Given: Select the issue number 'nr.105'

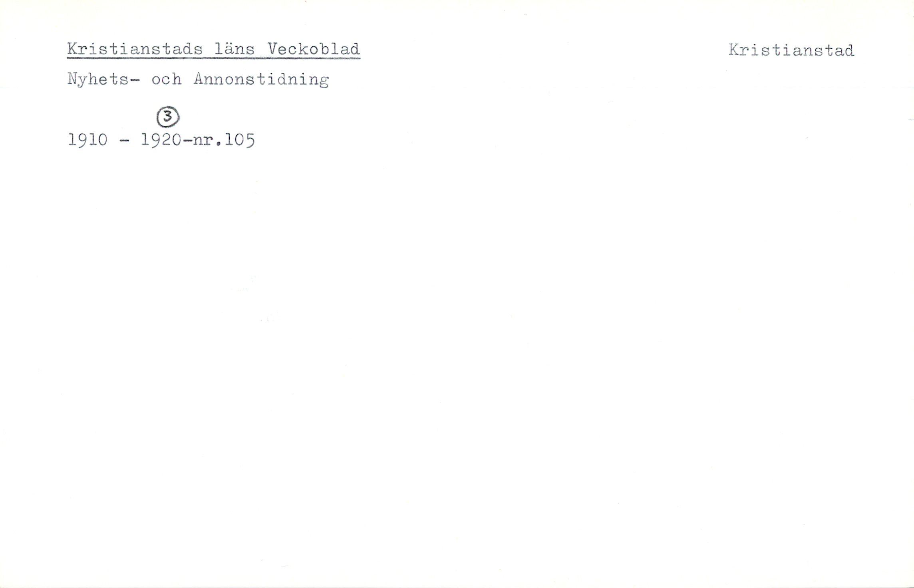Looking at the screenshot, I should click(x=224, y=140).
